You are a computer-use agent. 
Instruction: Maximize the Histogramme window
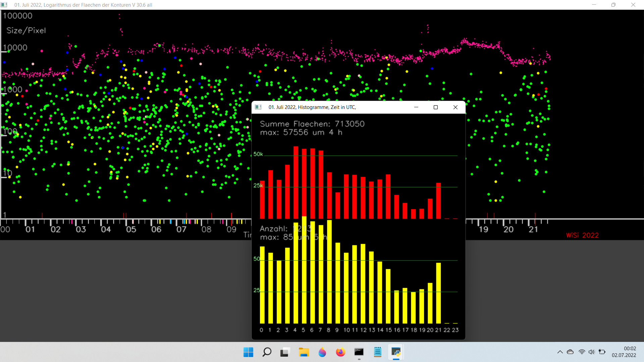pos(436,107)
